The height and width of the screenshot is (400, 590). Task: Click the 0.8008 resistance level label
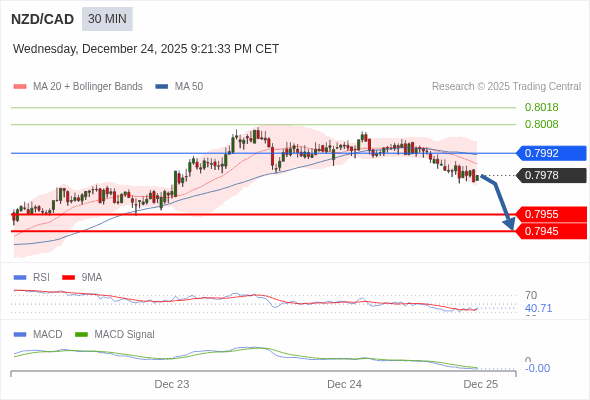(541, 124)
